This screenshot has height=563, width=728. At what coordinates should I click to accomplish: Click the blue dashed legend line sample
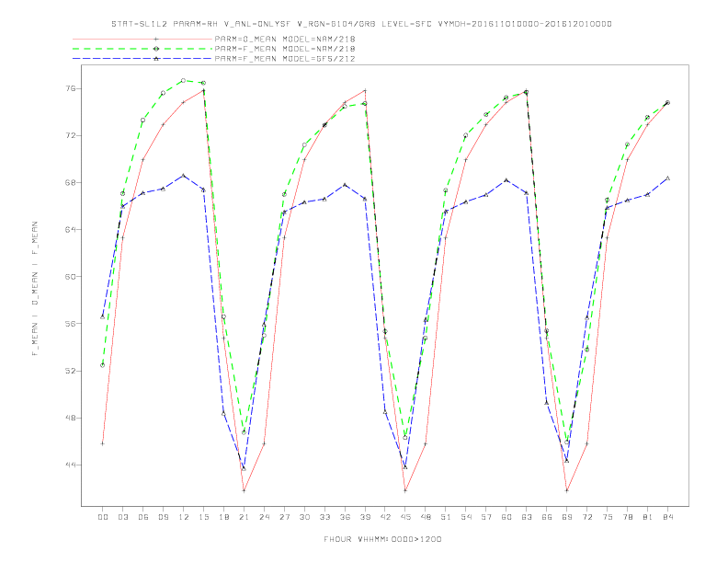pos(142,59)
